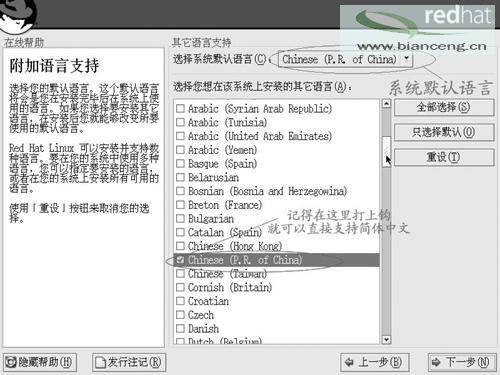Click the scrollbar down arrow in language list
The height and width of the screenshot is (375, 500).
[x=386, y=340]
